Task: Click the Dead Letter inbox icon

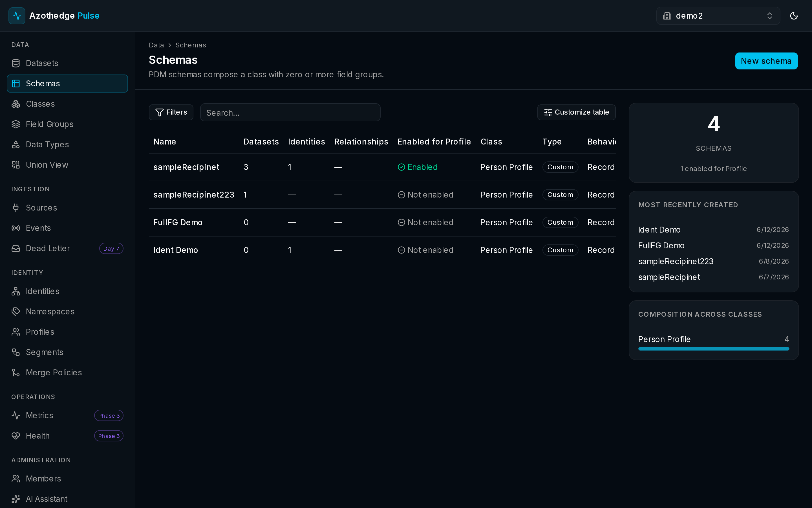Action: (16, 248)
